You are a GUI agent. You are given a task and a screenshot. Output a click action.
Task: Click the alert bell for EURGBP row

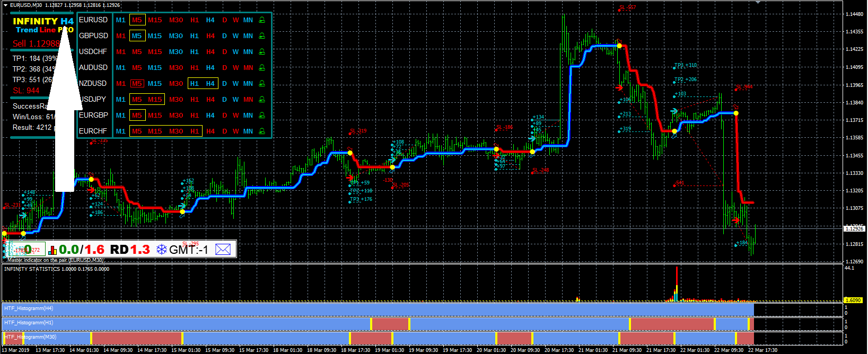coord(262,116)
